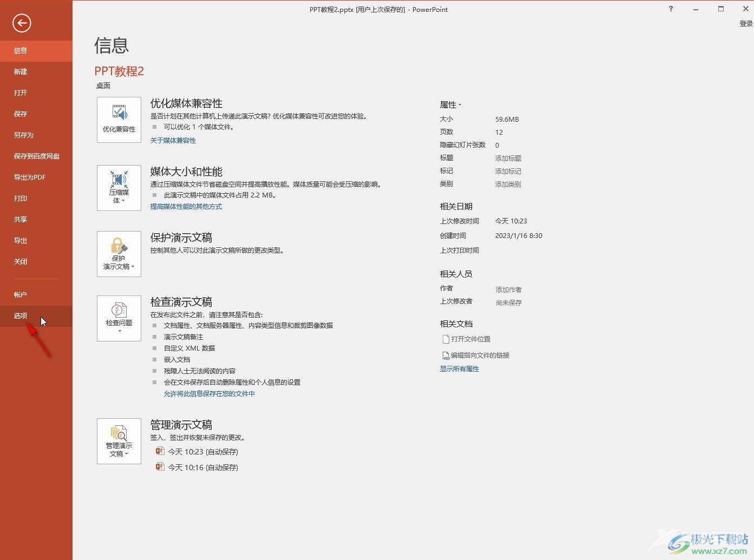The image size is (754, 560).
Task: Click the back arrow to return
Action: [22, 23]
